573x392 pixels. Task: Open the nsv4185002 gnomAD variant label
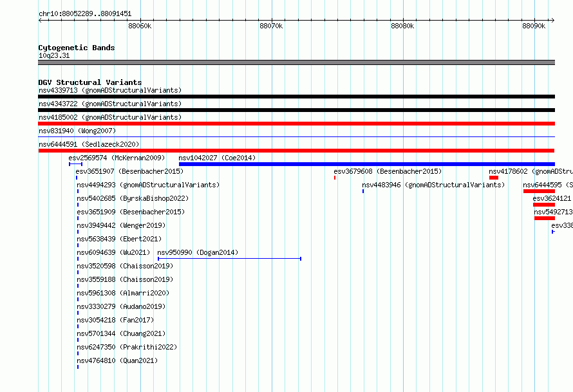coord(110,117)
